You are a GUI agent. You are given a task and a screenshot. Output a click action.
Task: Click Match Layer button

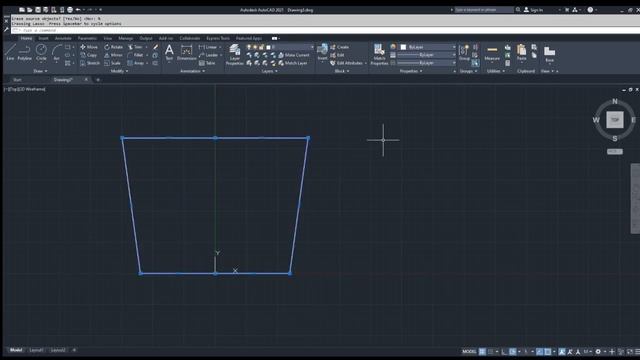[x=293, y=63]
